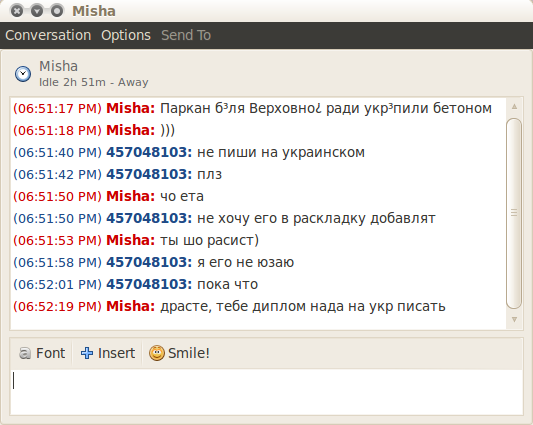Screen dimensions: 533x425
Task: Click the Misha buddy name header
Action: [58, 66]
